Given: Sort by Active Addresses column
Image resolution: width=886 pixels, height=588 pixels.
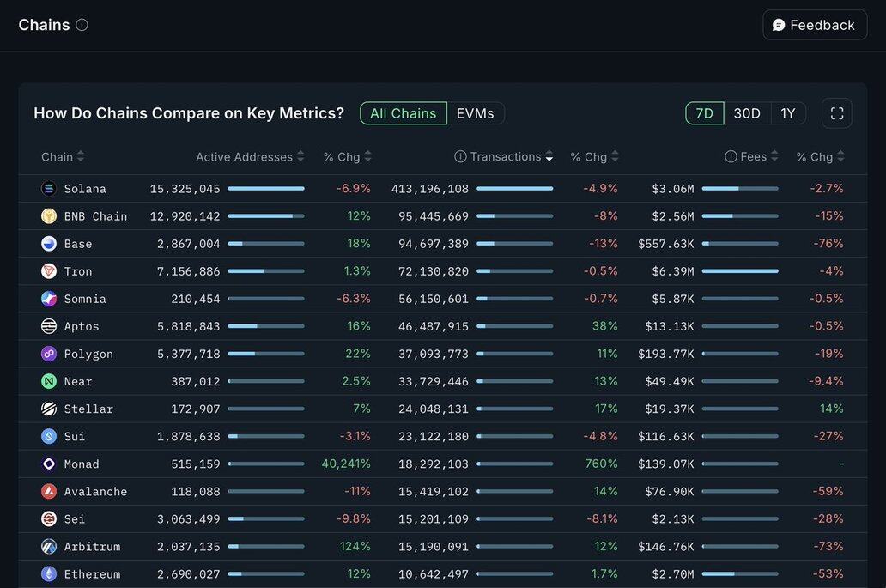Looking at the screenshot, I should point(249,156).
